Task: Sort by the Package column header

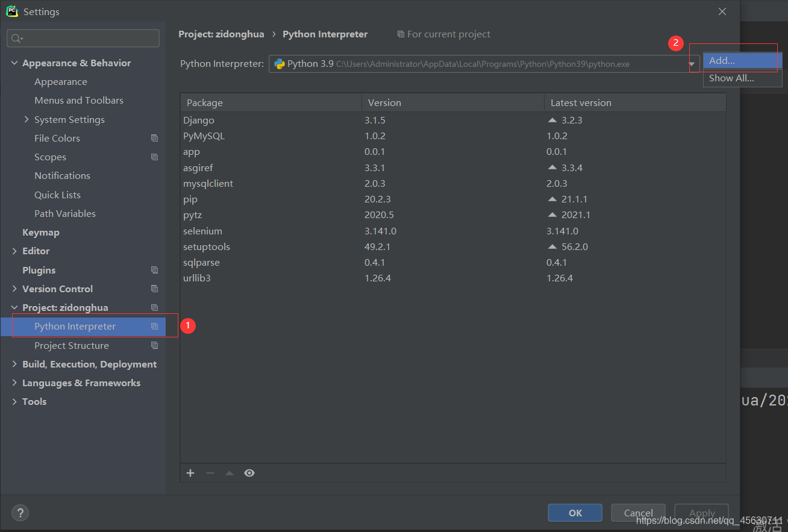Action: (x=270, y=102)
